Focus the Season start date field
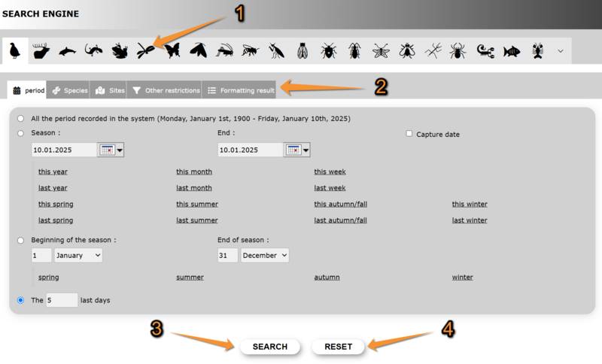 click(64, 150)
